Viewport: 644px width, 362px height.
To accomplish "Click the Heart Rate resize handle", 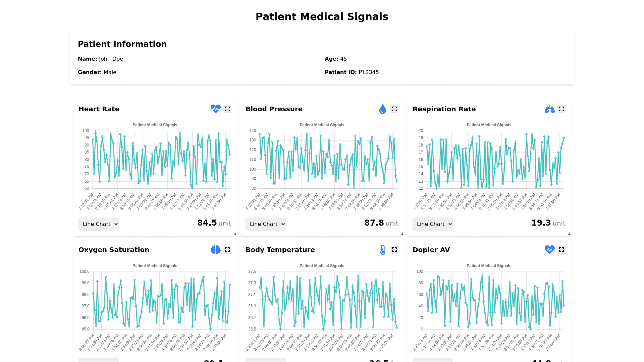I will [235, 234].
